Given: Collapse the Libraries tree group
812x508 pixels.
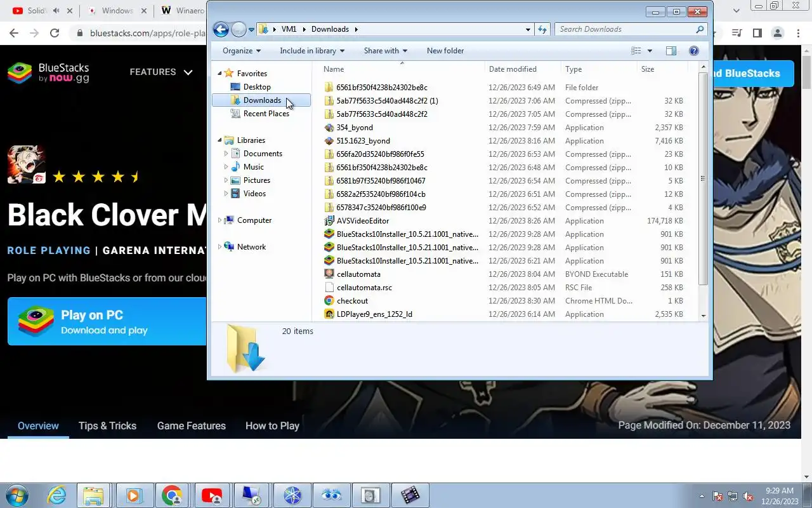Looking at the screenshot, I should click(x=220, y=140).
